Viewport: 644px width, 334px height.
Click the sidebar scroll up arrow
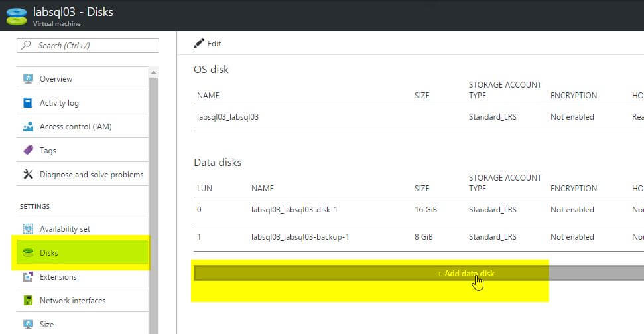pyautogui.click(x=153, y=73)
